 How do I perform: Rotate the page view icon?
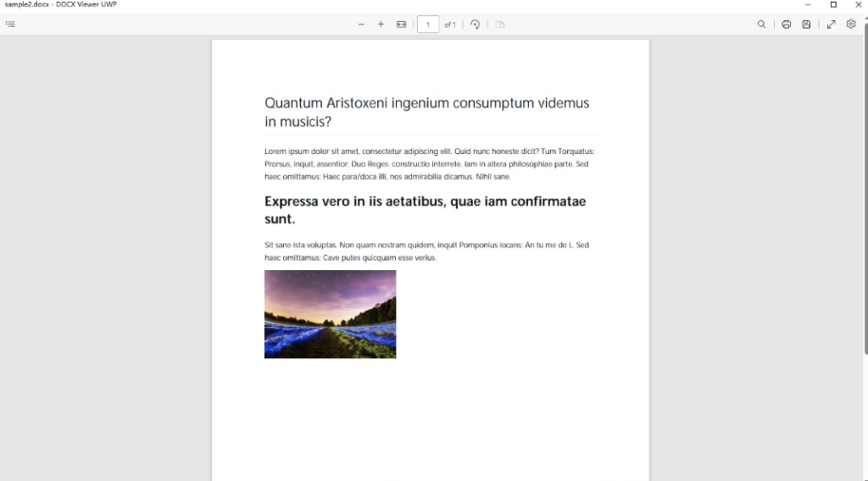coord(475,25)
